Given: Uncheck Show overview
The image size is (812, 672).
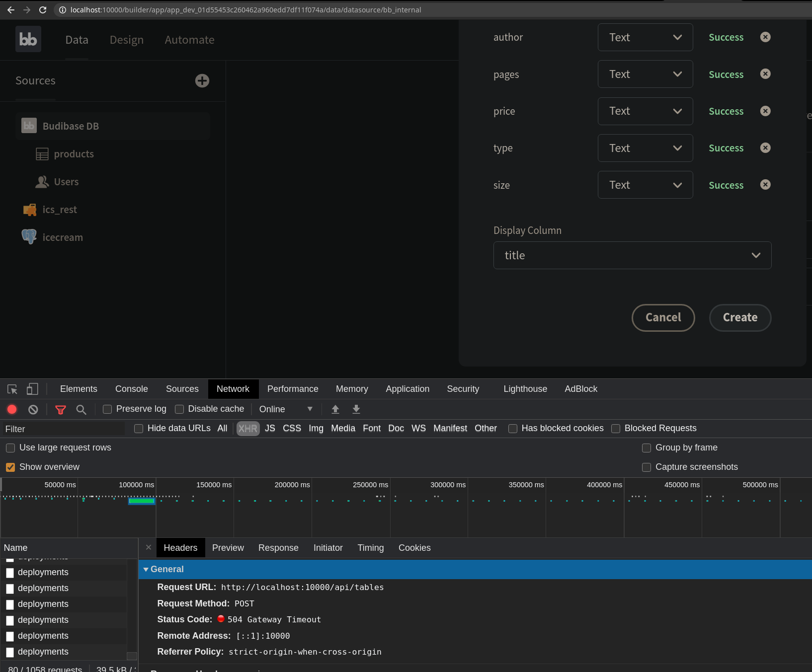Looking at the screenshot, I should click(10, 467).
